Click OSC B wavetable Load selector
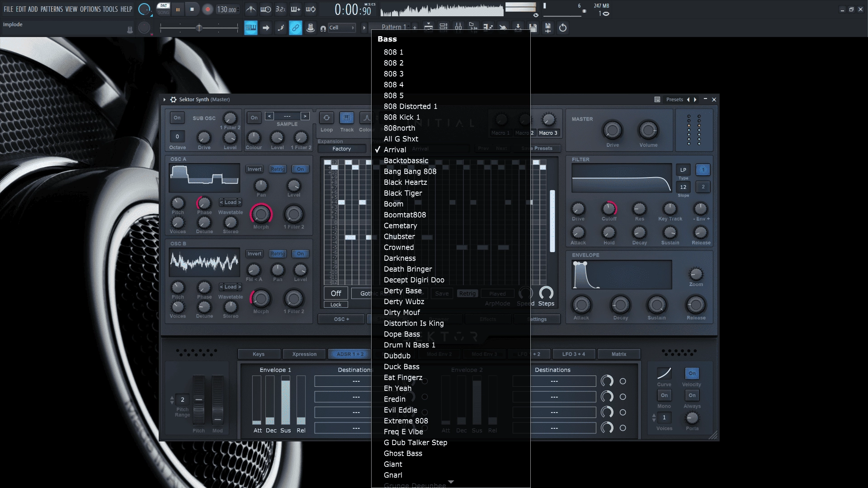This screenshot has height=488, width=868. click(x=231, y=287)
